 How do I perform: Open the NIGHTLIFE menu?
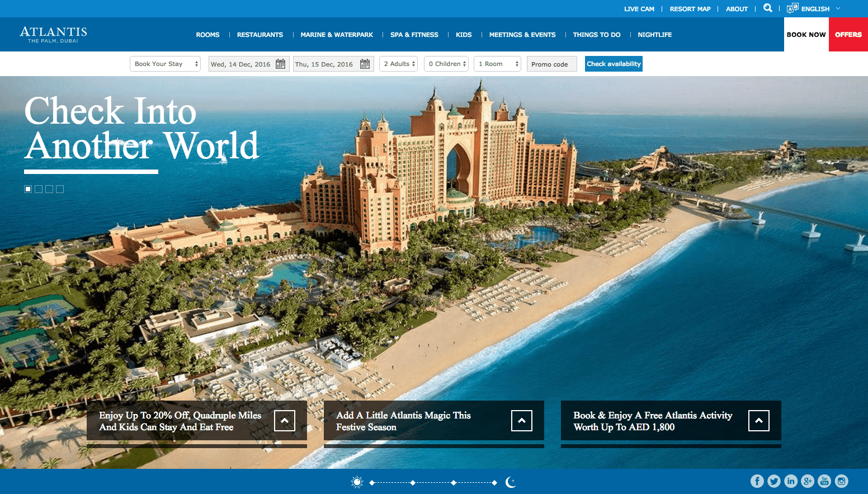click(654, 34)
